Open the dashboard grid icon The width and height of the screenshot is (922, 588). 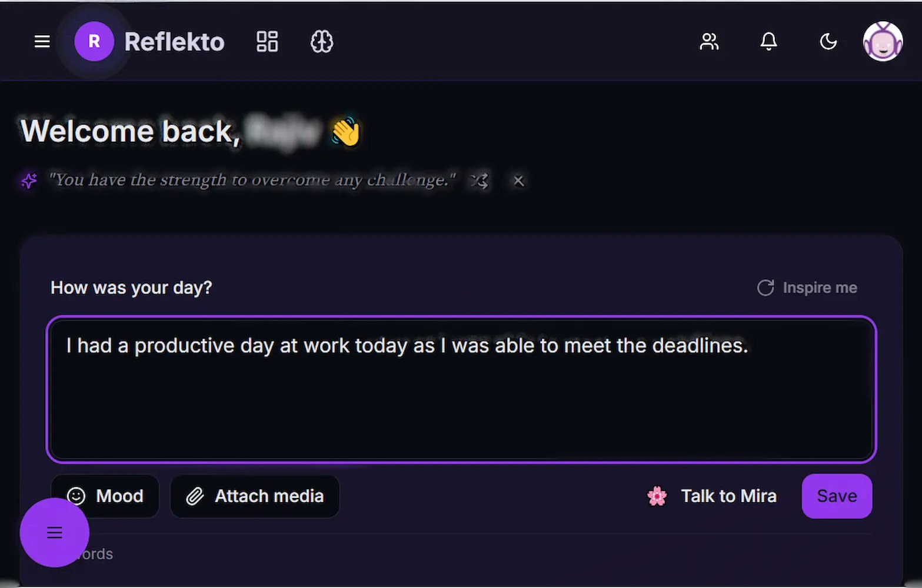pyautogui.click(x=267, y=41)
